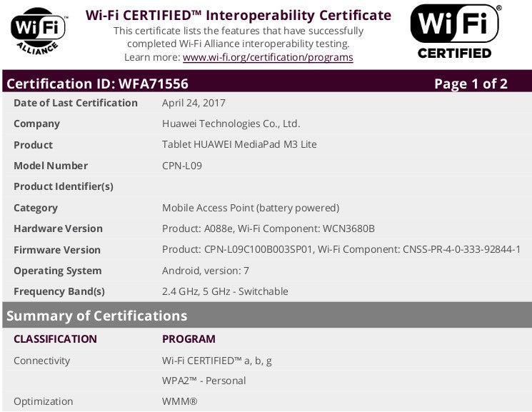Viewport: 532px width, 412px height.
Task: Click the Tablet HUAWEI MediaPad M3 Lite text
Action: (239, 144)
